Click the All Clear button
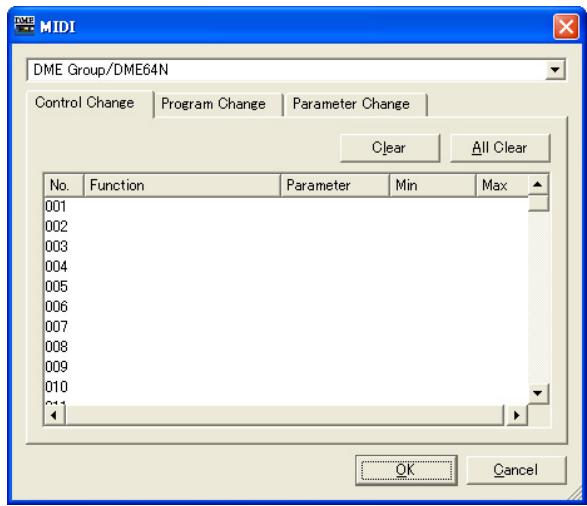Viewport: 587px width, 506px height. pyautogui.click(x=500, y=148)
